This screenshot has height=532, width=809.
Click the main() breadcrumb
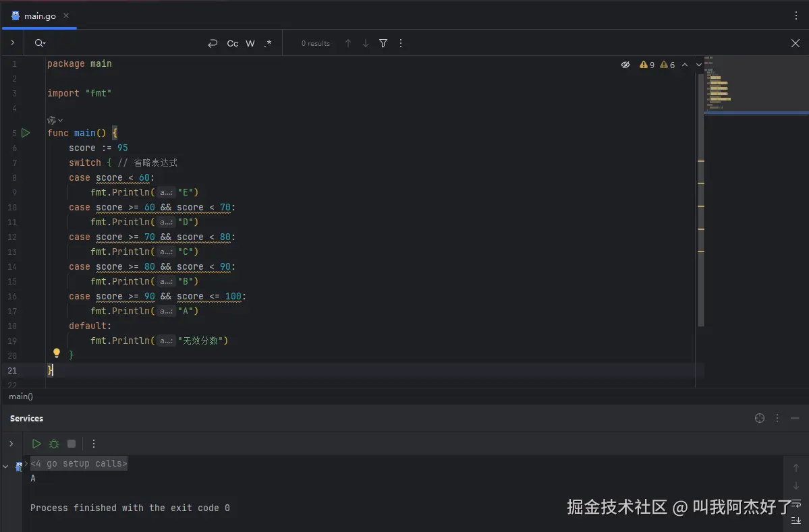click(x=21, y=396)
